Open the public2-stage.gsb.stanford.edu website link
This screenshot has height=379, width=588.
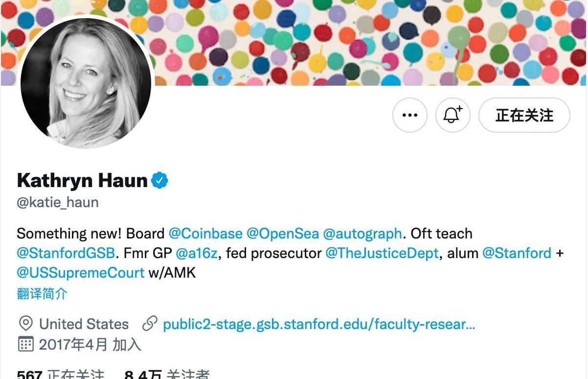point(318,324)
